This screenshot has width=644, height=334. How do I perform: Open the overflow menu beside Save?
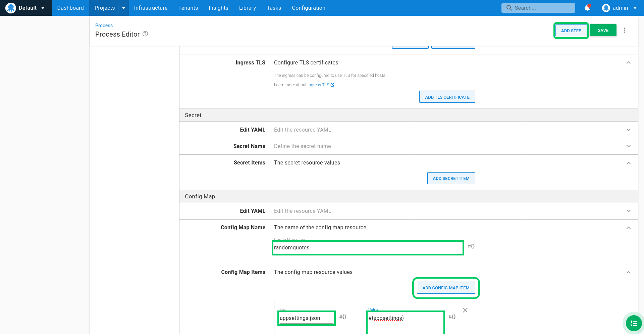(625, 30)
